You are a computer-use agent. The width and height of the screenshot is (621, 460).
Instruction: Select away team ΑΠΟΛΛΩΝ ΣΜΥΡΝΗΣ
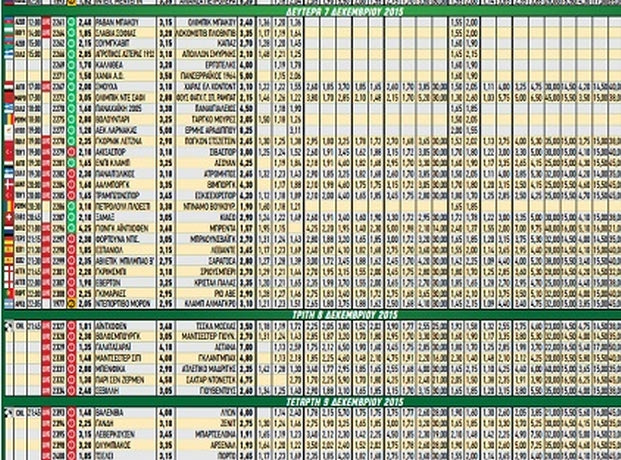pos(209,54)
